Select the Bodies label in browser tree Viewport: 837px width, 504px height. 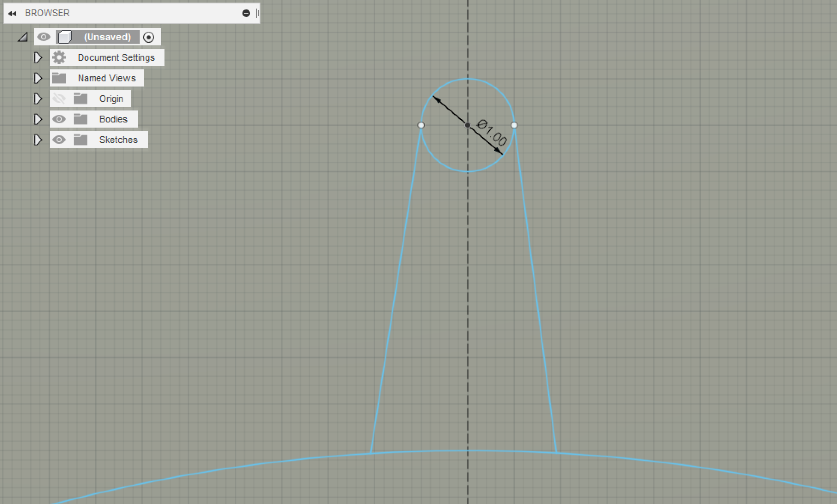click(113, 119)
